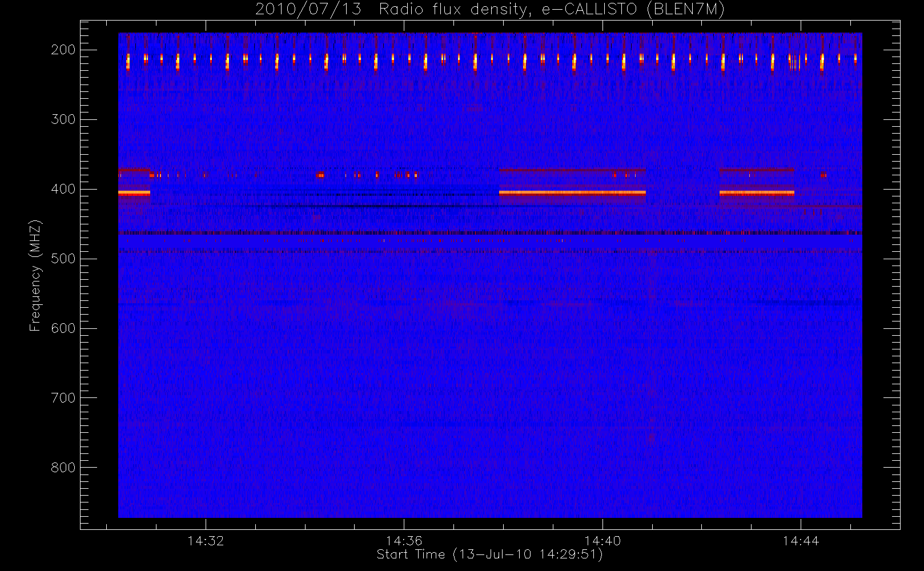Select the 300 frequency axis label
Image resolution: width=924 pixels, height=571 pixels.
63,119
